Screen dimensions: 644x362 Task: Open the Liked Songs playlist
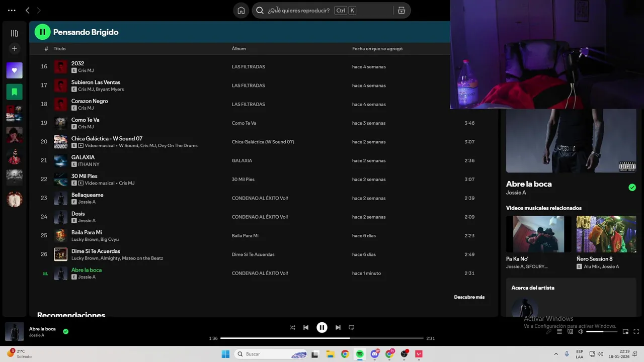pos(14,70)
